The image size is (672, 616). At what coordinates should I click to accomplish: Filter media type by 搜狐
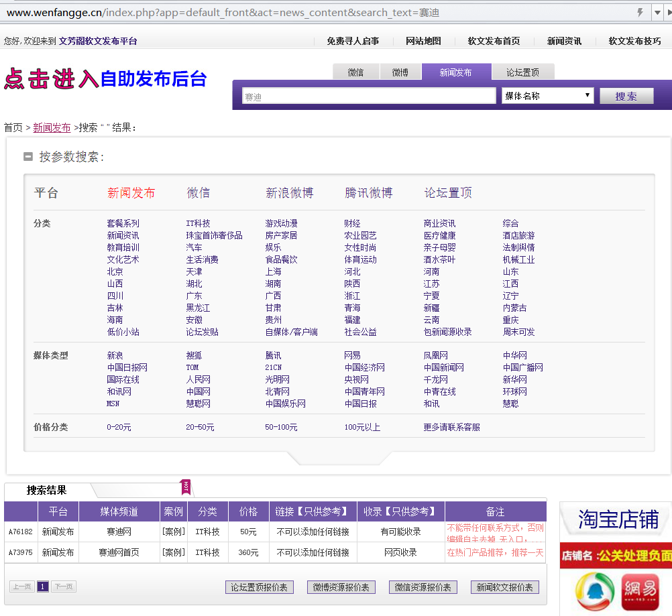coord(194,355)
